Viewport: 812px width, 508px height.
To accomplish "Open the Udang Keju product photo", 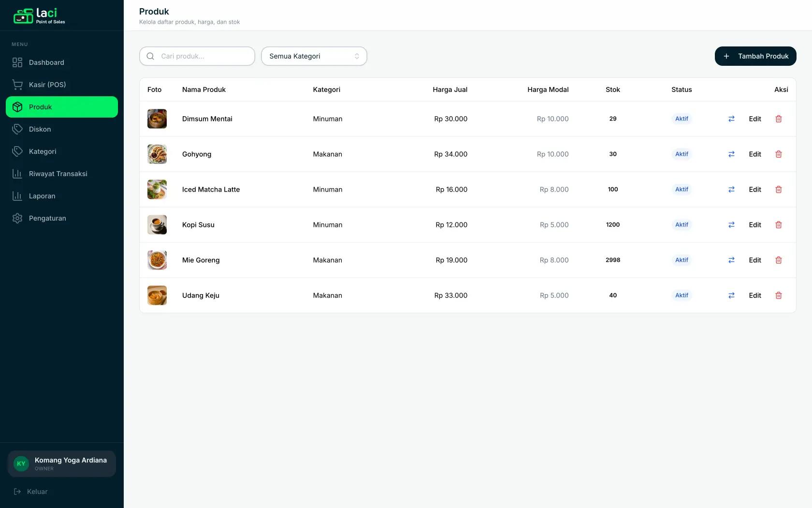I will [157, 295].
